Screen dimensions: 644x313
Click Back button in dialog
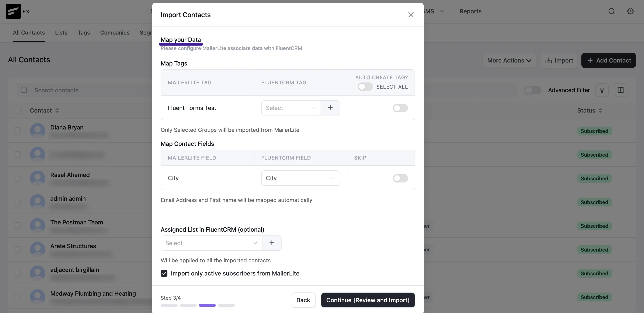point(303,300)
